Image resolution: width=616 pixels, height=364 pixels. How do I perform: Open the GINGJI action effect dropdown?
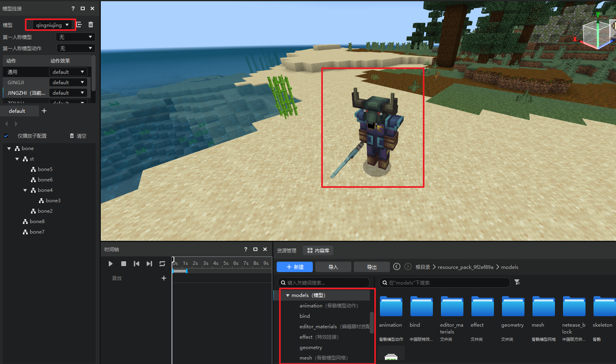[x=68, y=82]
